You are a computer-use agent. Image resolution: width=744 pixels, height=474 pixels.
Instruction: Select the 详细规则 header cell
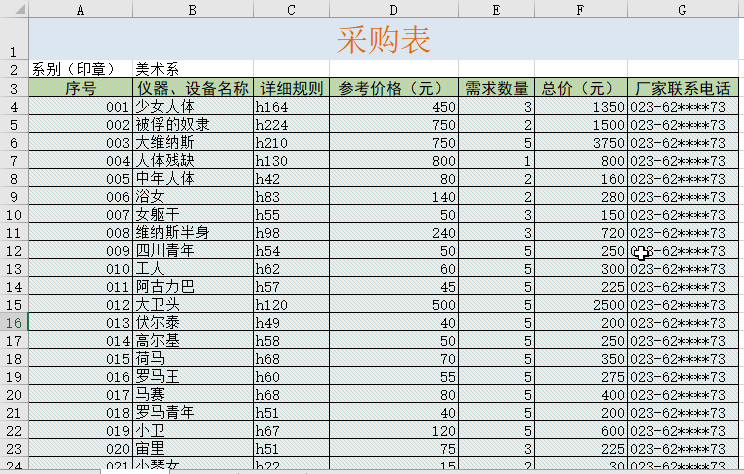click(290, 88)
